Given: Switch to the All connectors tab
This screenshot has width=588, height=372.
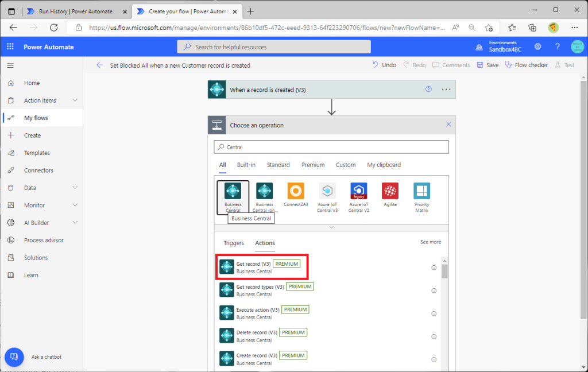Looking at the screenshot, I should 222,165.
